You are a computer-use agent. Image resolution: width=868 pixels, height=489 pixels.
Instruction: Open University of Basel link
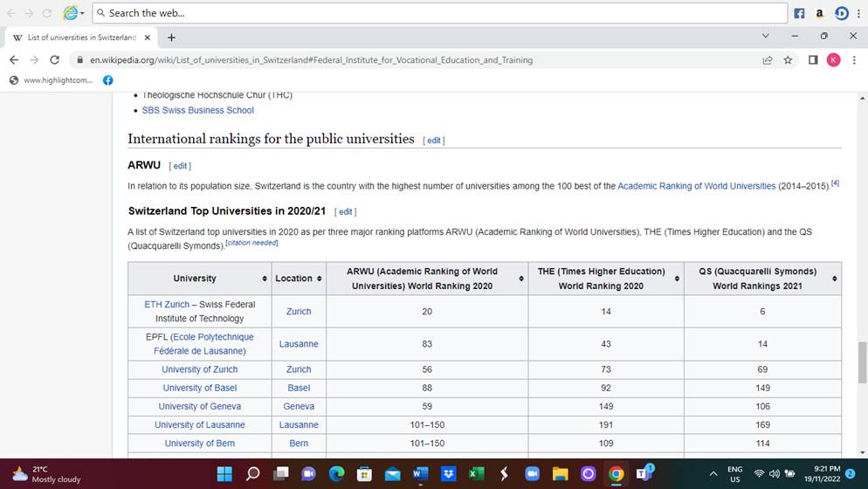[199, 389]
